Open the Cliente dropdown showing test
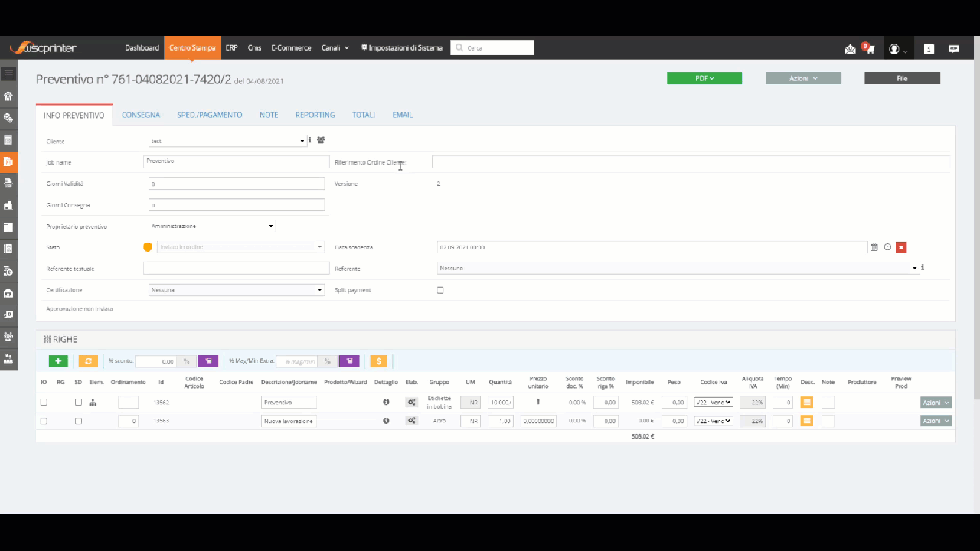980x551 pixels. pos(227,141)
